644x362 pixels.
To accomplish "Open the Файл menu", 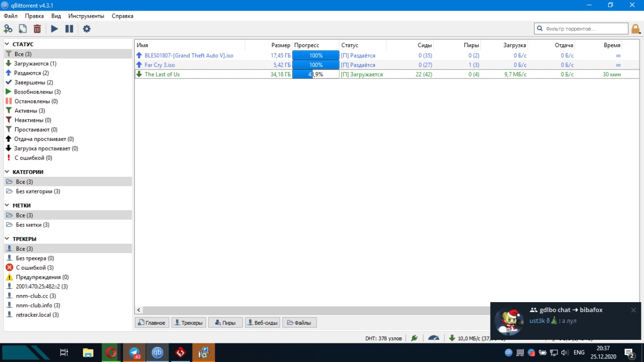I will coord(11,16).
